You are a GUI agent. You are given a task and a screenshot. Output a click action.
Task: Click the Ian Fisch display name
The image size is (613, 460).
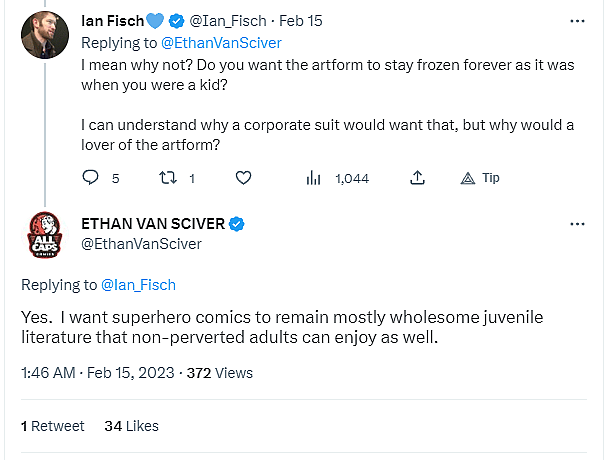point(111,20)
